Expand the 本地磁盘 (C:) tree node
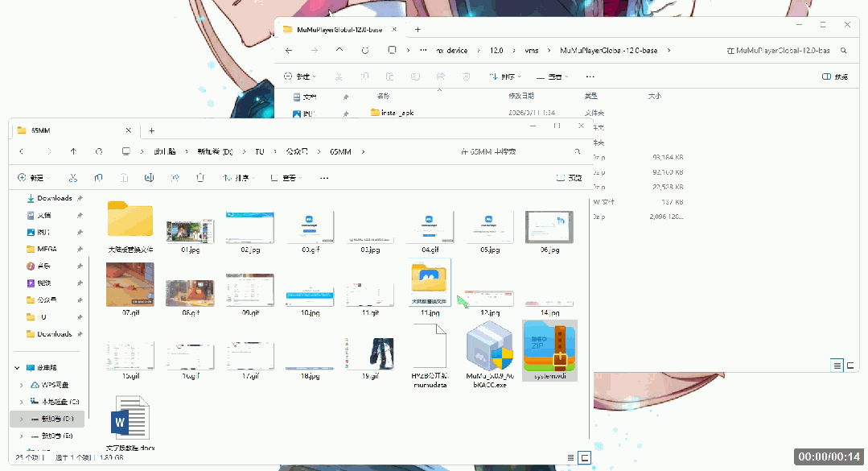Viewport: 868px width, 471px height. 22,402
